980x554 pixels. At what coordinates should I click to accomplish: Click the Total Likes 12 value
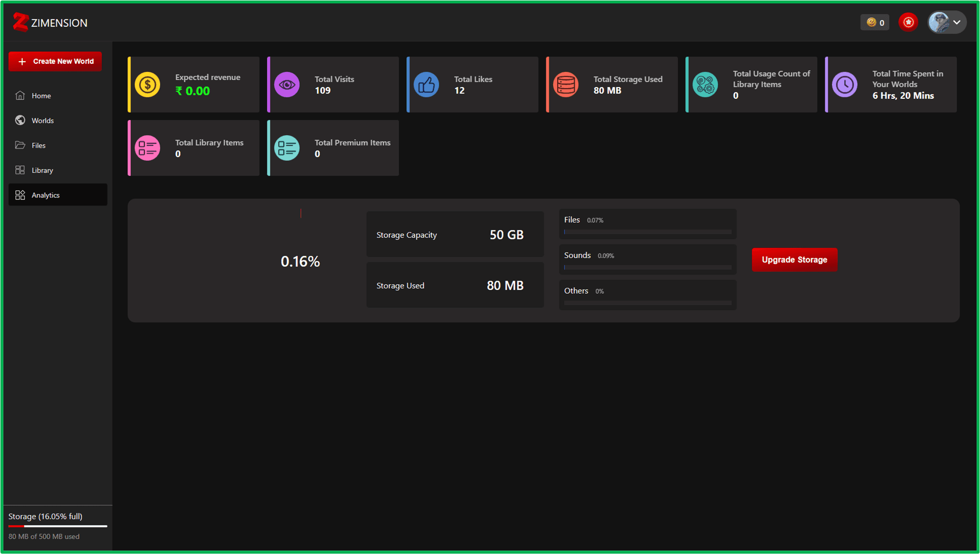tap(459, 90)
